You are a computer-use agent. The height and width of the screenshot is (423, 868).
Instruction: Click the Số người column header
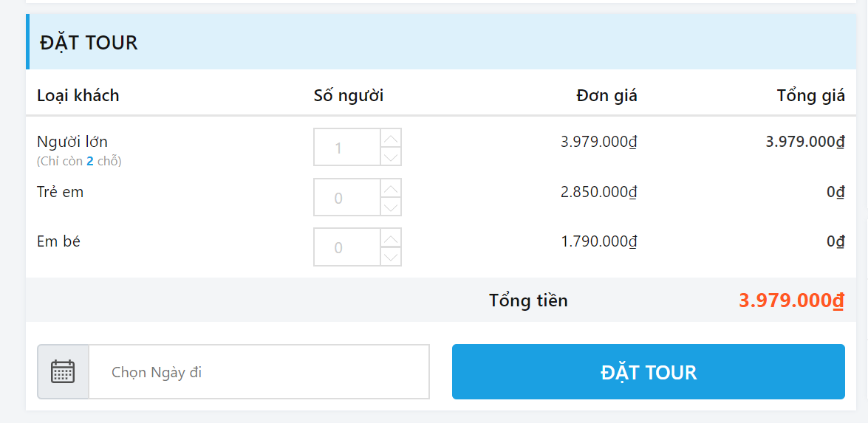(349, 96)
